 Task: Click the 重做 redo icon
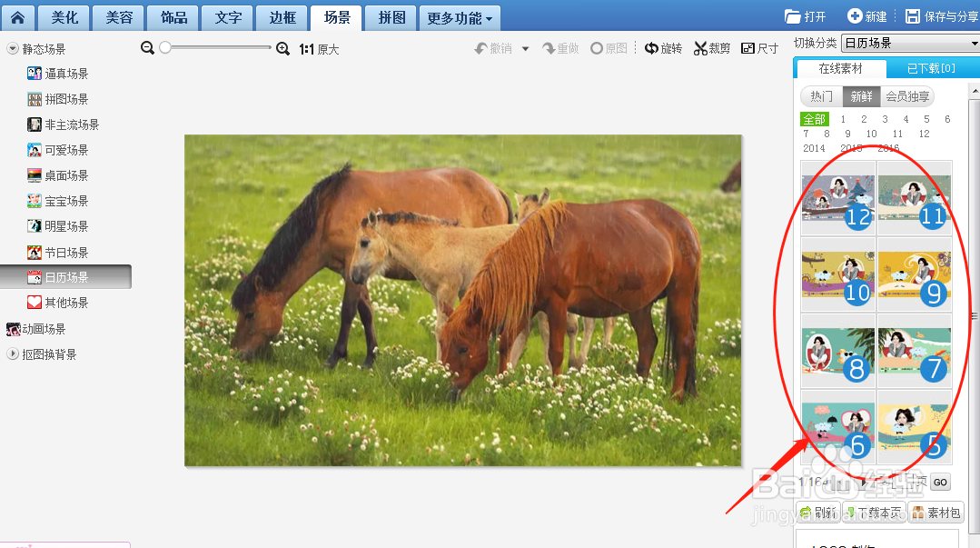point(548,48)
